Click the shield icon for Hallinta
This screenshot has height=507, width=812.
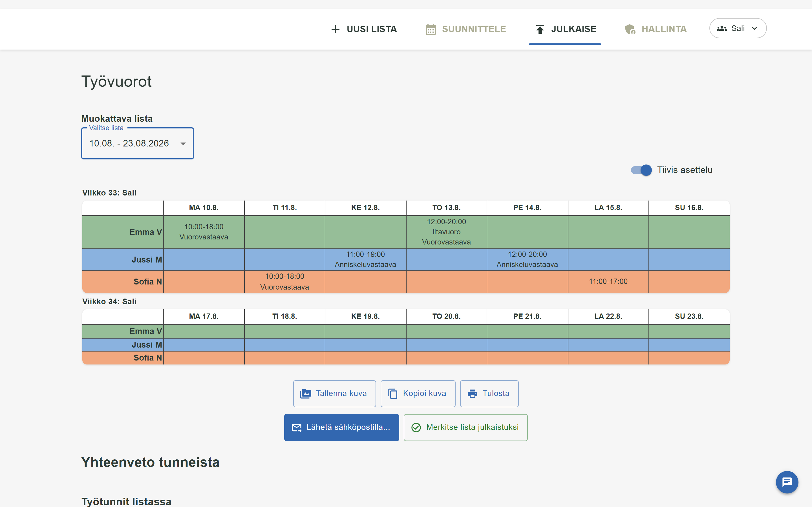630,29
